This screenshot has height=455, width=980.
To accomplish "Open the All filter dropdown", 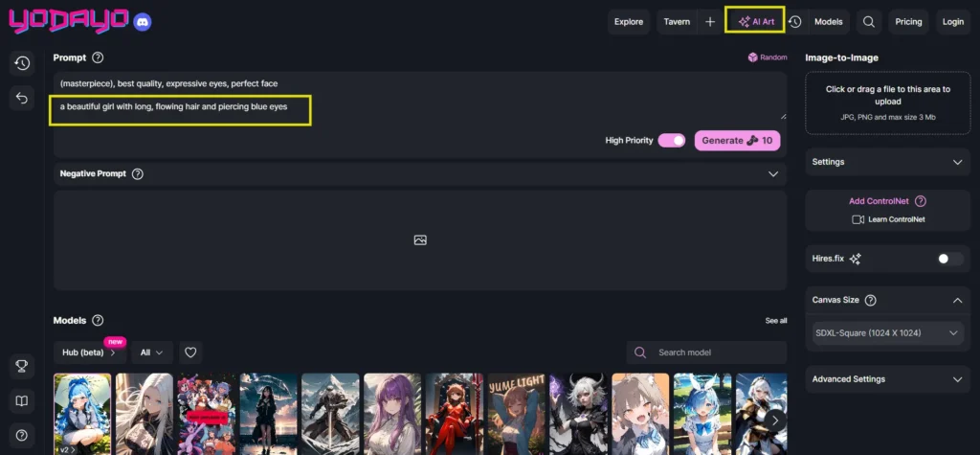I will coord(152,353).
